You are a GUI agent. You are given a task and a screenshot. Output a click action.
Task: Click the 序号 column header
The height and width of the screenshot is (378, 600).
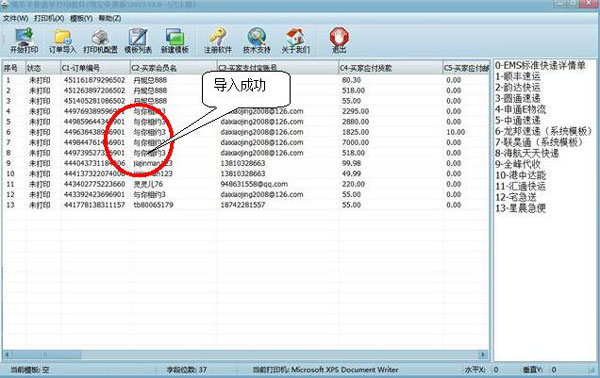(x=14, y=68)
